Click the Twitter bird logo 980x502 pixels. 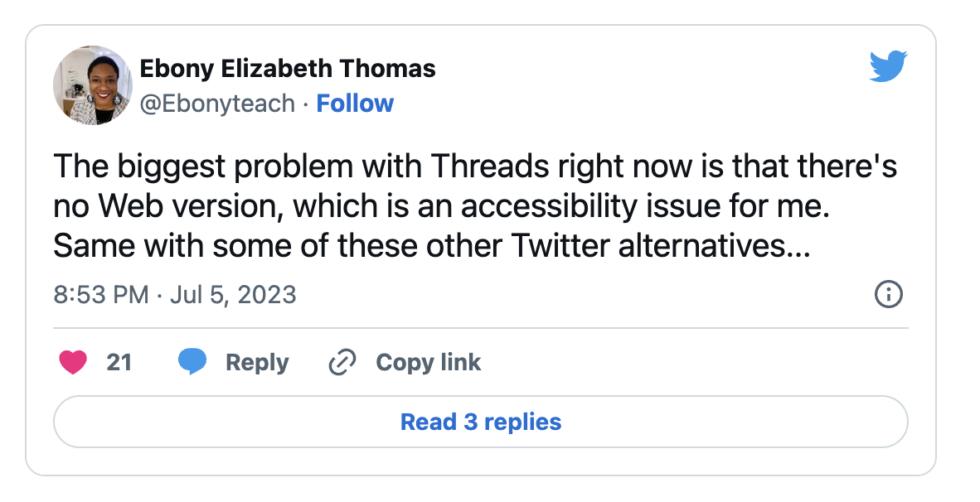point(888,66)
